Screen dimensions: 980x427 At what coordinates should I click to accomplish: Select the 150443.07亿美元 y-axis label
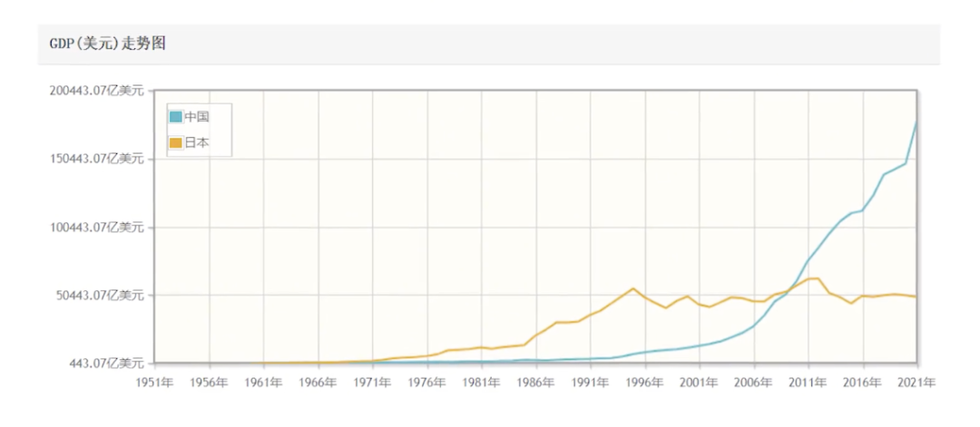click(x=98, y=159)
